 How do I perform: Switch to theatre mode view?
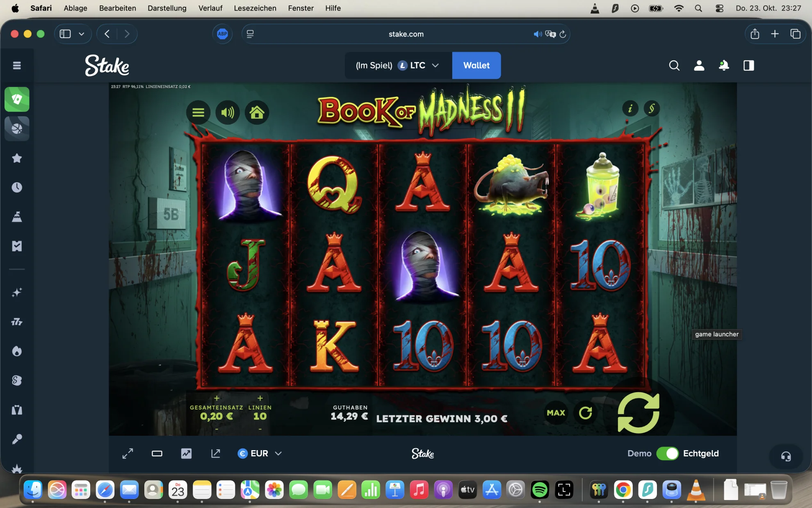coord(157,453)
